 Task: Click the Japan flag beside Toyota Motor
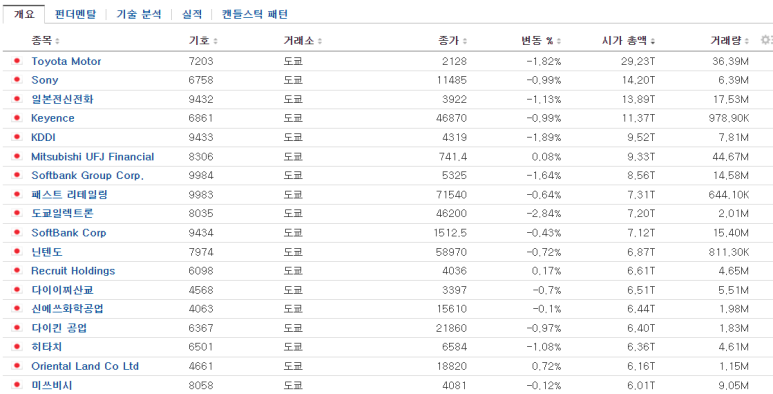(x=17, y=61)
